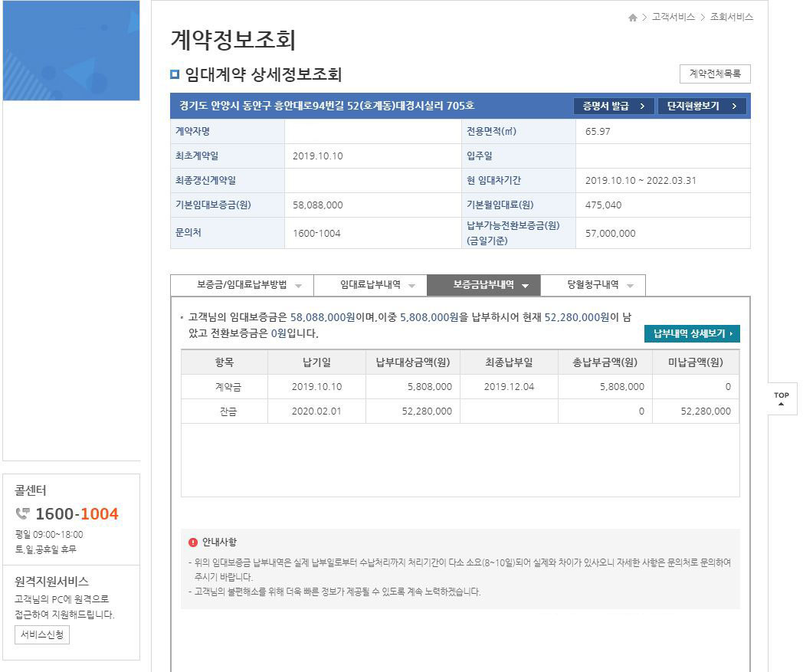
Task: Click the 증명서 발급 button
Action: click(x=614, y=106)
